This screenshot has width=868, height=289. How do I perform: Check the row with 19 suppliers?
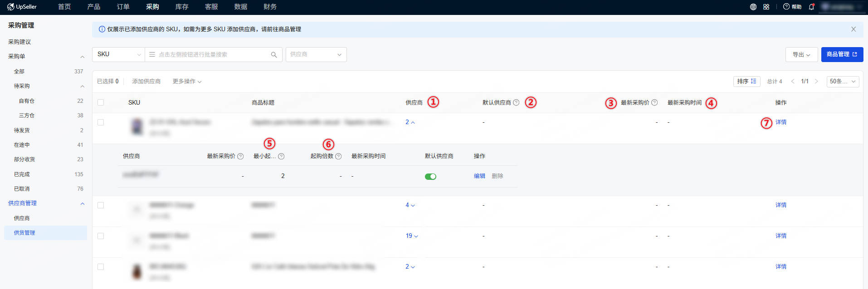pos(101,236)
